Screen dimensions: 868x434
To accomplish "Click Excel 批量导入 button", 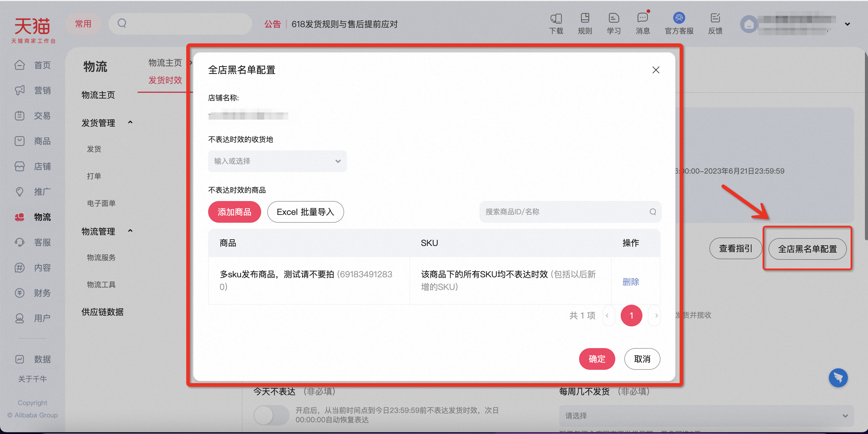I will pyautogui.click(x=305, y=212).
